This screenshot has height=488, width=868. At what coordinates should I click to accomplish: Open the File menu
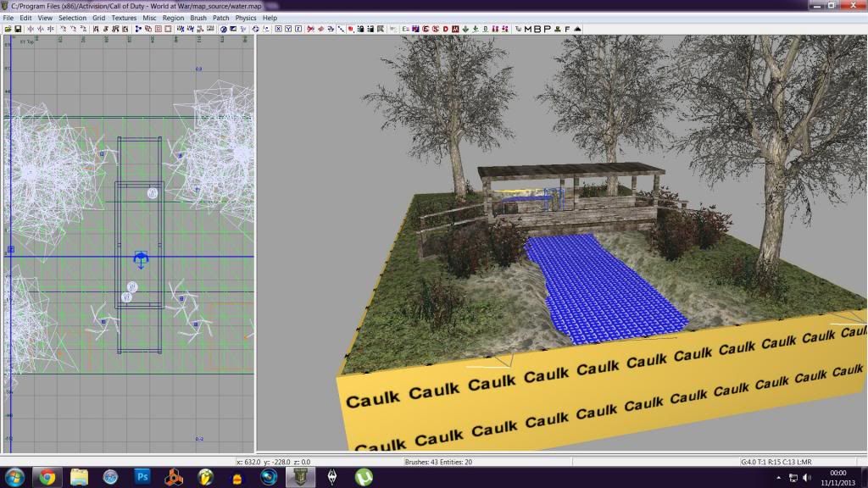(8, 18)
